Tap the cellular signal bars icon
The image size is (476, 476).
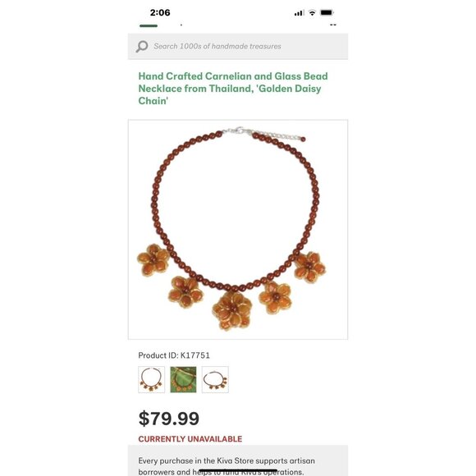[299, 13]
